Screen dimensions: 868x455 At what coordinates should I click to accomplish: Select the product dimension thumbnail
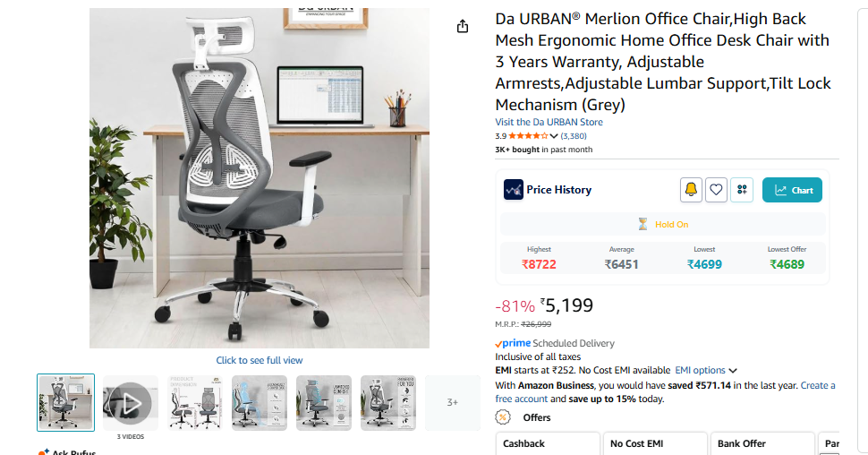pos(195,403)
